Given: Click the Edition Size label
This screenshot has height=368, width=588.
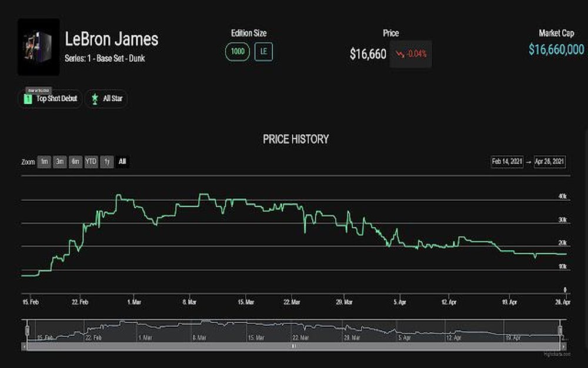Looking at the screenshot, I should [249, 34].
